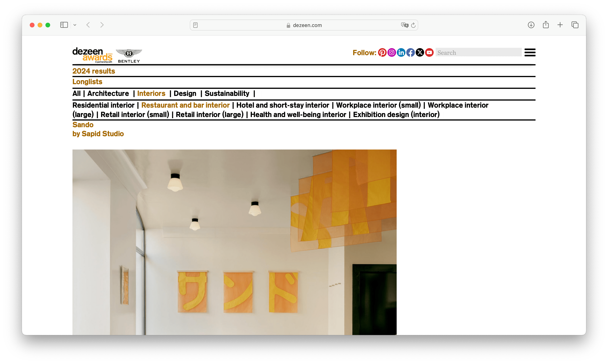
Task: Open Dezeen's X (Twitter) icon
Action: [x=420, y=52]
